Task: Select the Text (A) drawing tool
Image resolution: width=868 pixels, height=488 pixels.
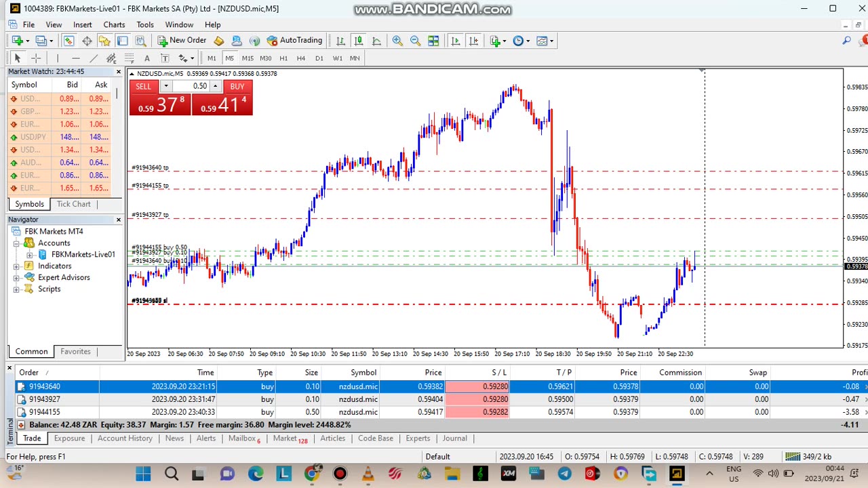Action: pyautogui.click(x=147, y=58)
